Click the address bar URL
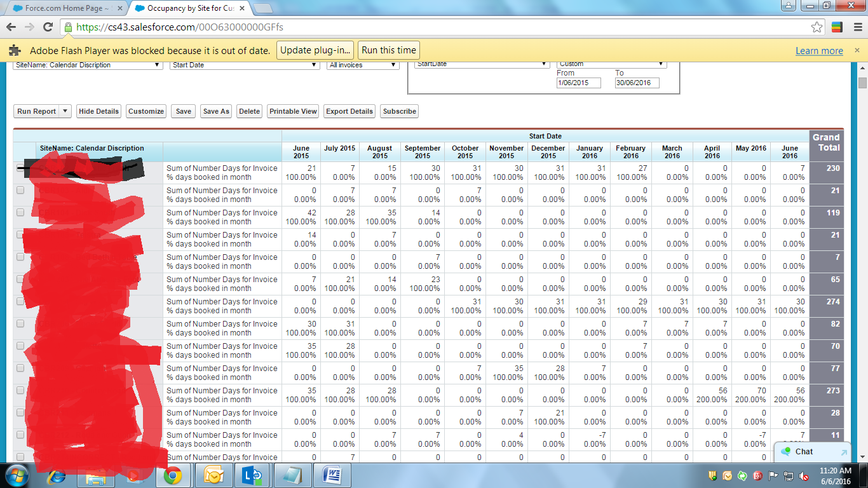Screen dimensions: 868x488 click(180, 27)
